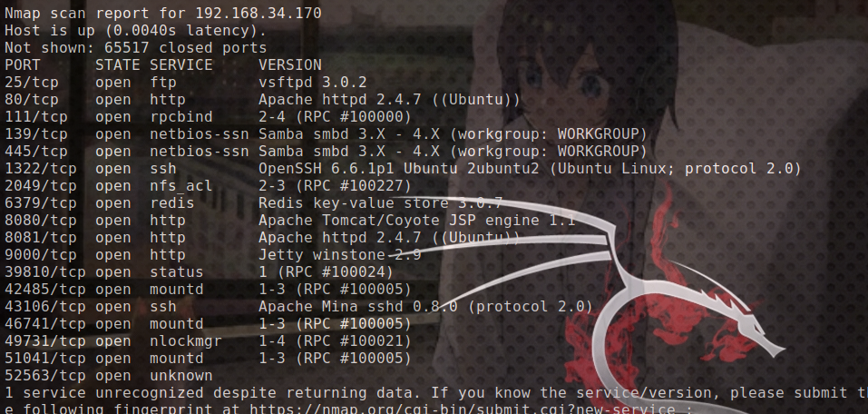Click the 25/tcp ftp port entry
Screen dimensions: 868x414
pos(90,83)
